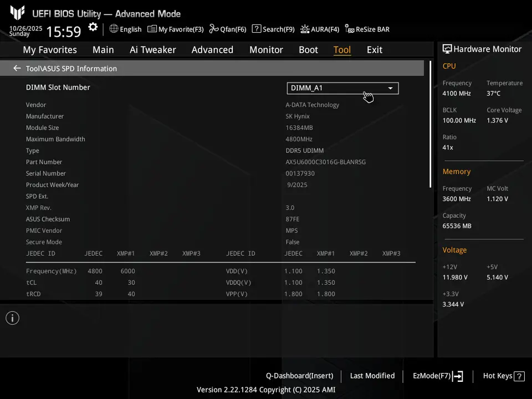Click the Hardware Monitor screen icon

point(447,49)
